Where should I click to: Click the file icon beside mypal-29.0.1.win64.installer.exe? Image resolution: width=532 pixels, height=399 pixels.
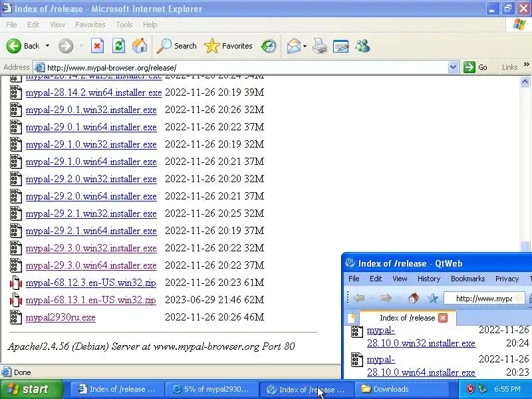15,127
